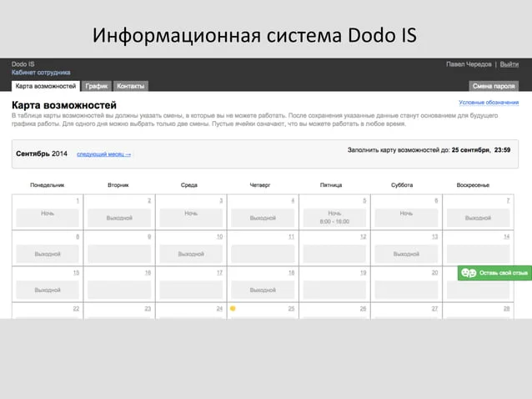This screenshot has height=399, width=532.
Task: Go to следующий месяц link
Action: [x=103, y=154]
